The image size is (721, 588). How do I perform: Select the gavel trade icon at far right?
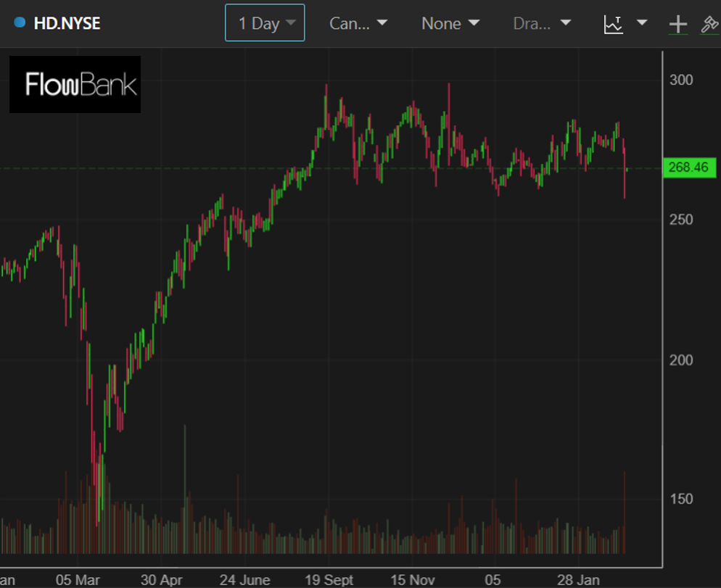point(709,24)
